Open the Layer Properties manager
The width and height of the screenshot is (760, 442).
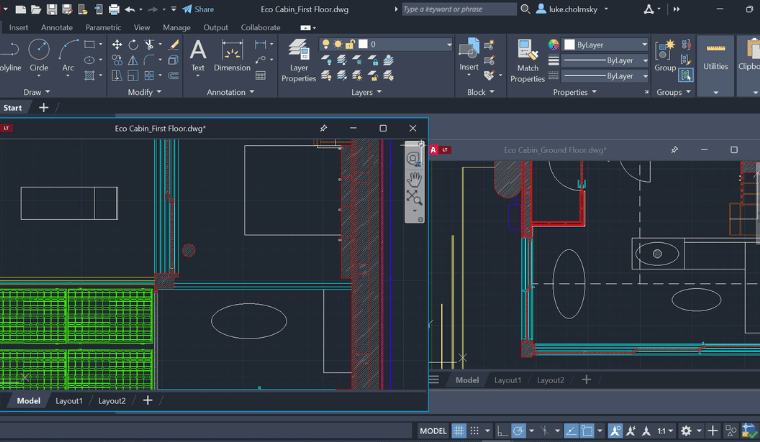click(299, 61)
